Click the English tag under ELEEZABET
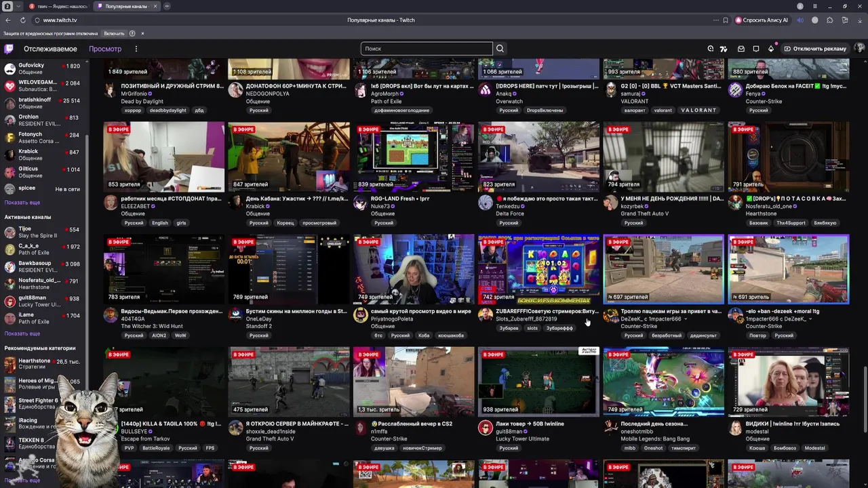The height and width of the screenshot is (488, 868). pos(160,223)
